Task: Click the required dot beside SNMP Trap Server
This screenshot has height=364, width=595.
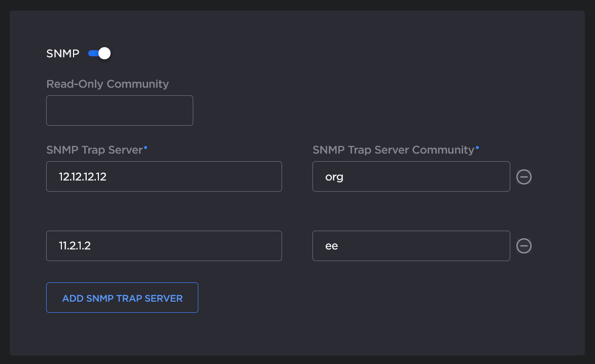Action: point(146,147)
